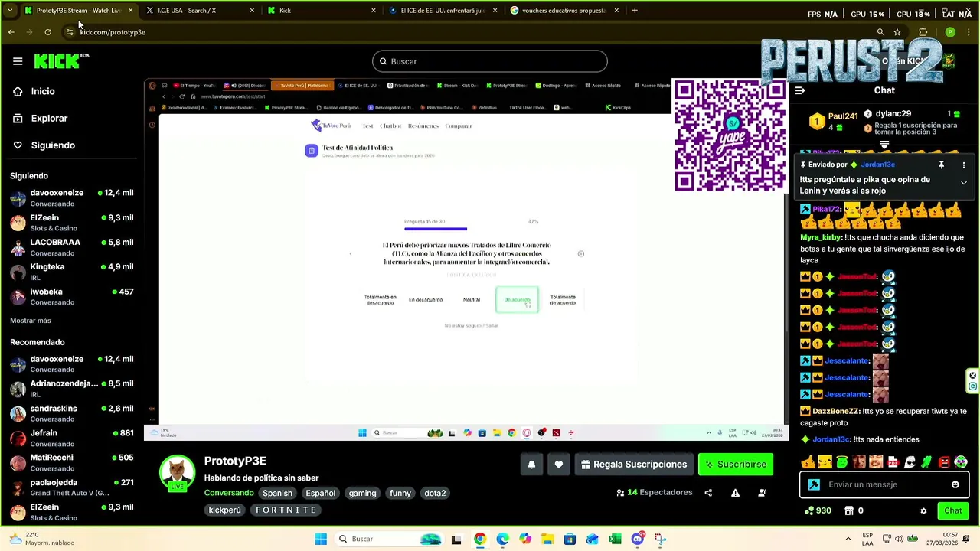Open the channel points 930 indicator
Image resolution: width=980 pixels, height=551 pixels.
[817, 510]
